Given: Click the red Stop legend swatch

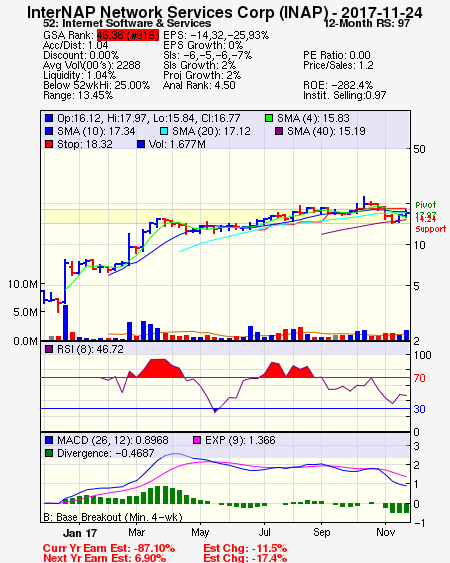Looking at the screenshot, I should click(49, 144).
